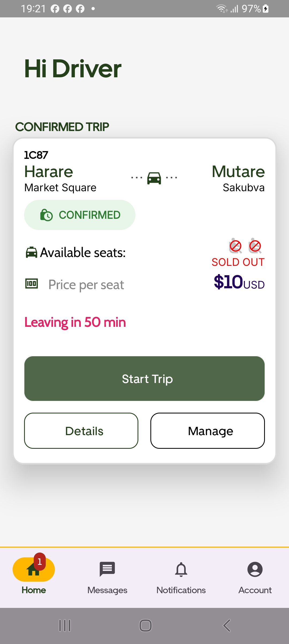289x644 pixels.
Task: Click the car icon beside Available seats
Action: pos(31,252)
